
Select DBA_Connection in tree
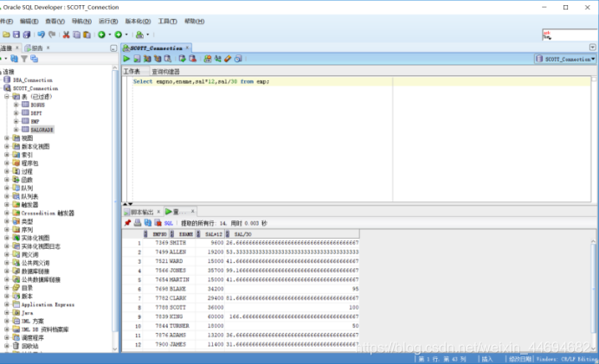click(33, 80)
